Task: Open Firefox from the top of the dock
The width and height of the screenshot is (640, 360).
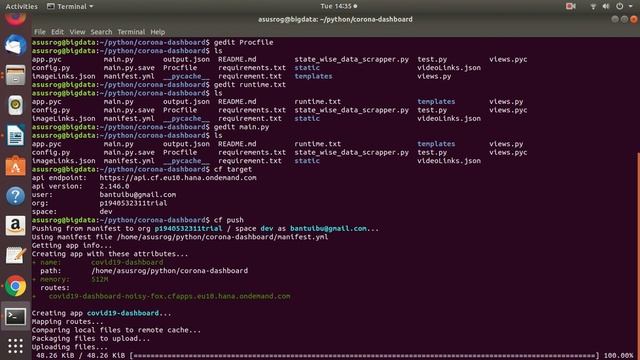Action: click(x=16, y=19)
